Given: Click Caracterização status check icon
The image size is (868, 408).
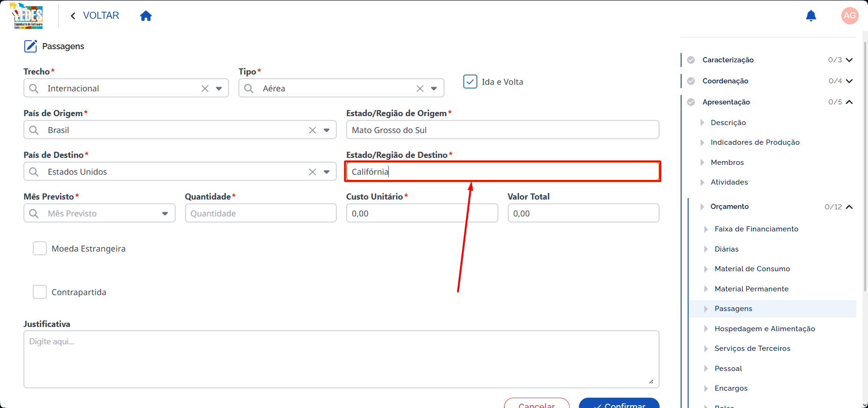Looking at the screenshot, I should click(x=691, y=60).
